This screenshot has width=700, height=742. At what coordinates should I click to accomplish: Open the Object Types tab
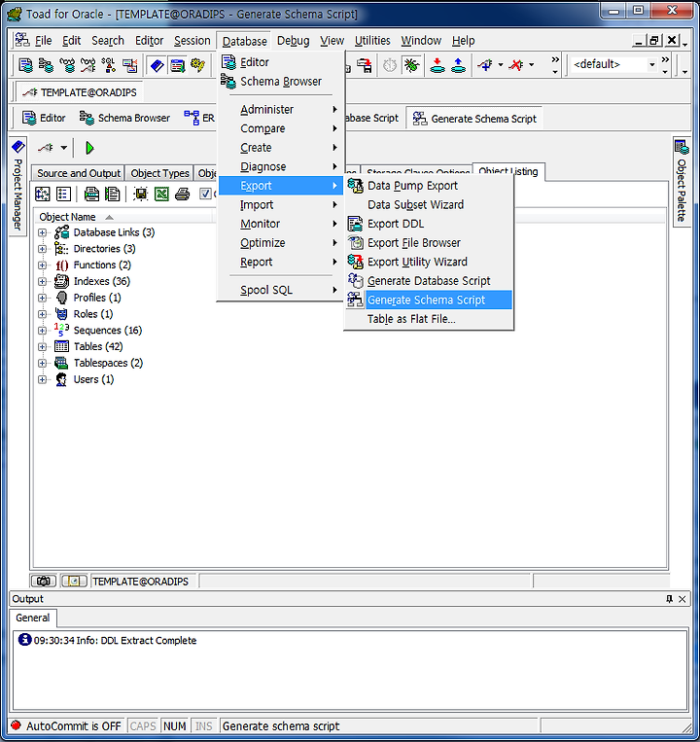coord(159,173)
